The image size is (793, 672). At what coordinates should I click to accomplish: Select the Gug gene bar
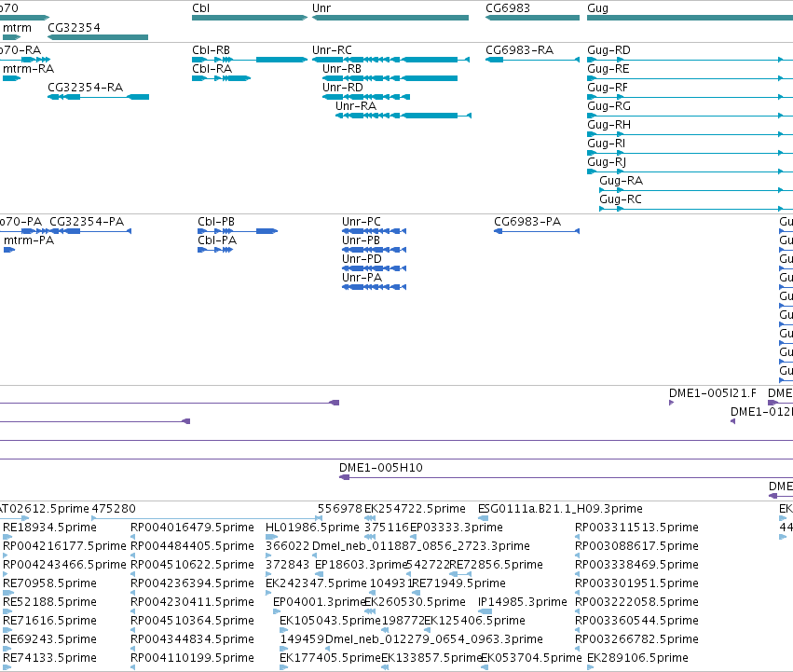(x=690, y=18)
